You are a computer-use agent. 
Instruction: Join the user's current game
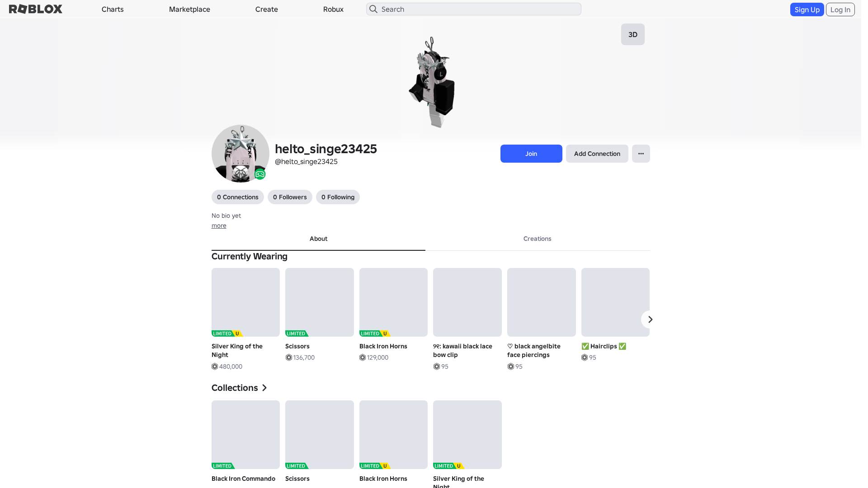531,154
